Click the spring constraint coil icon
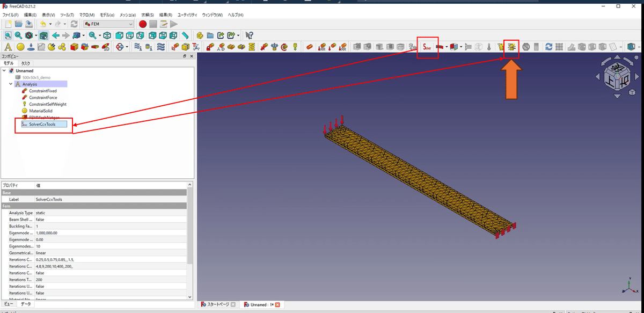The height and width of the screenshot is (313, 644). 251,47
